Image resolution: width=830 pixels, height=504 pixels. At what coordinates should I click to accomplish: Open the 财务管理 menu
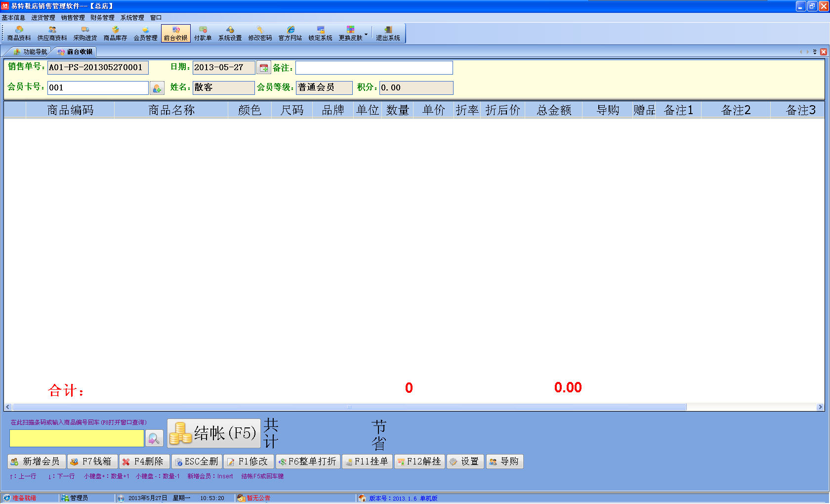coord(102,18)
